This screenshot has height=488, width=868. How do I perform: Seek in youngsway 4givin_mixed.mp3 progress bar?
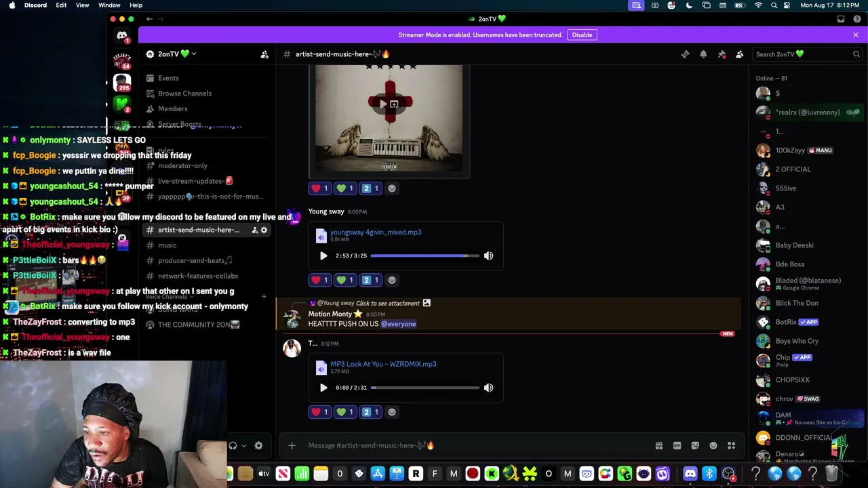tap(425, 256)
